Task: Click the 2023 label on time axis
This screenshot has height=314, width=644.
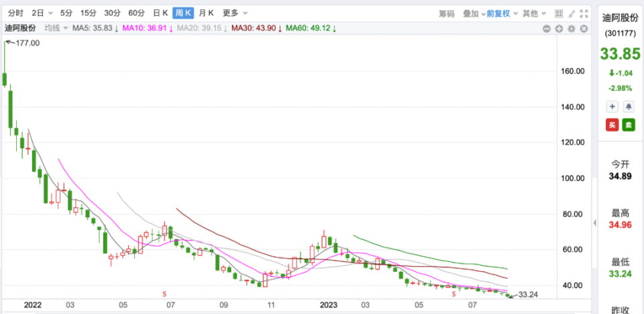Action: pos(329,305)
